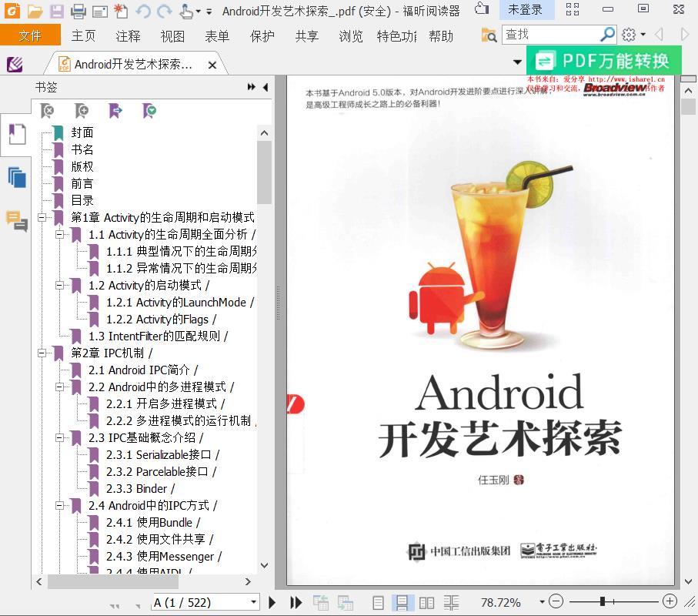Viewport: 698px width, 616px height.
Task: Open the 目录 bookmark
Action: tap(82, 200)
